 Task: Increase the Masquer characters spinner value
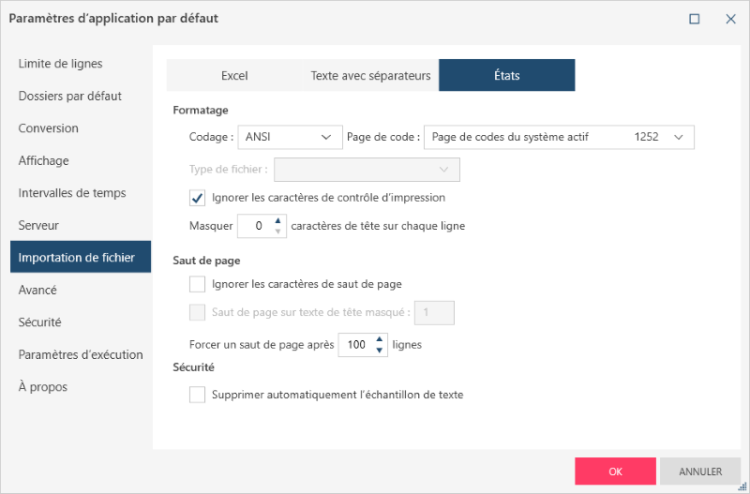(279, 221)
